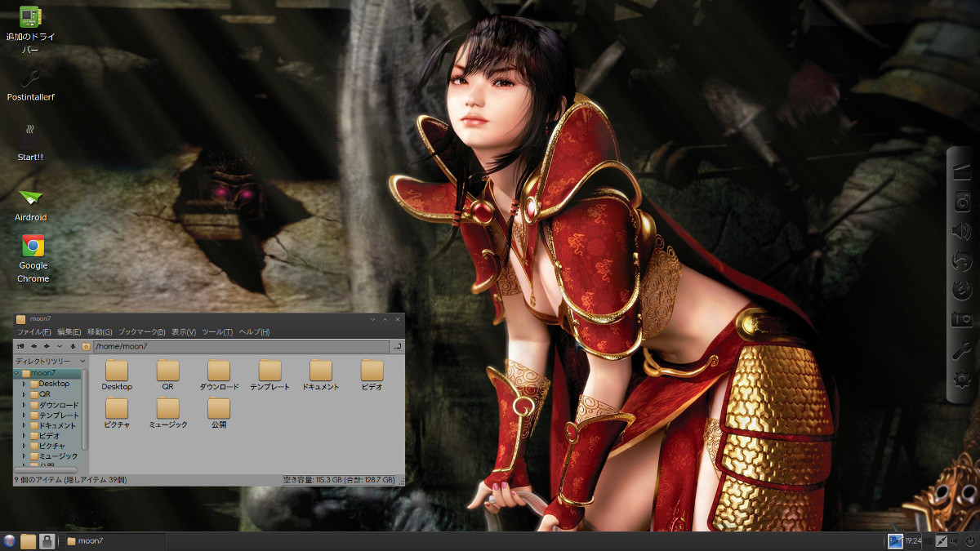Image resolution: width=980 pixels, height=551 pixels.
Task: Click the desktop pager in the taskbar tray
Action: (895, 540)
